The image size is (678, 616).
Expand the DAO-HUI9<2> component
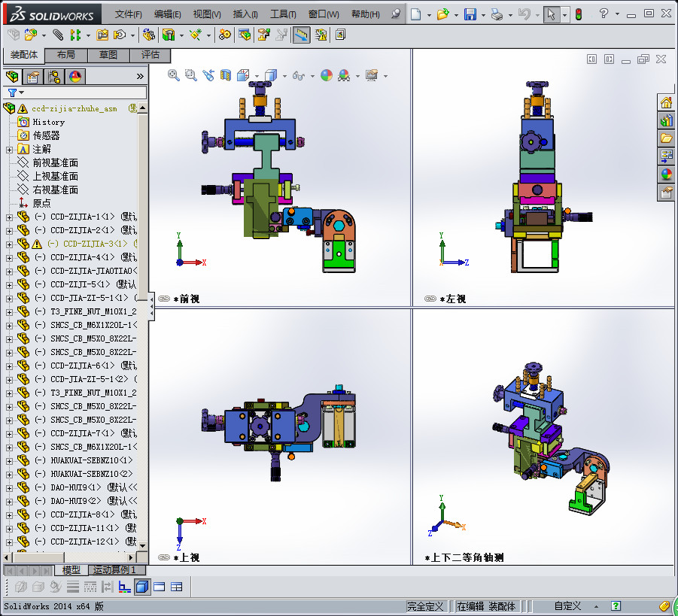pyautogui.click(x=9, y=502)
